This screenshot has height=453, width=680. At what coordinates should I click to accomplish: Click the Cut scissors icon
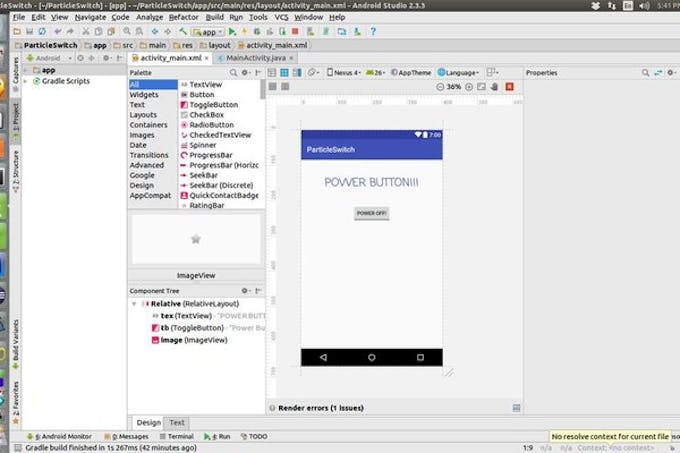click(86, 32)
